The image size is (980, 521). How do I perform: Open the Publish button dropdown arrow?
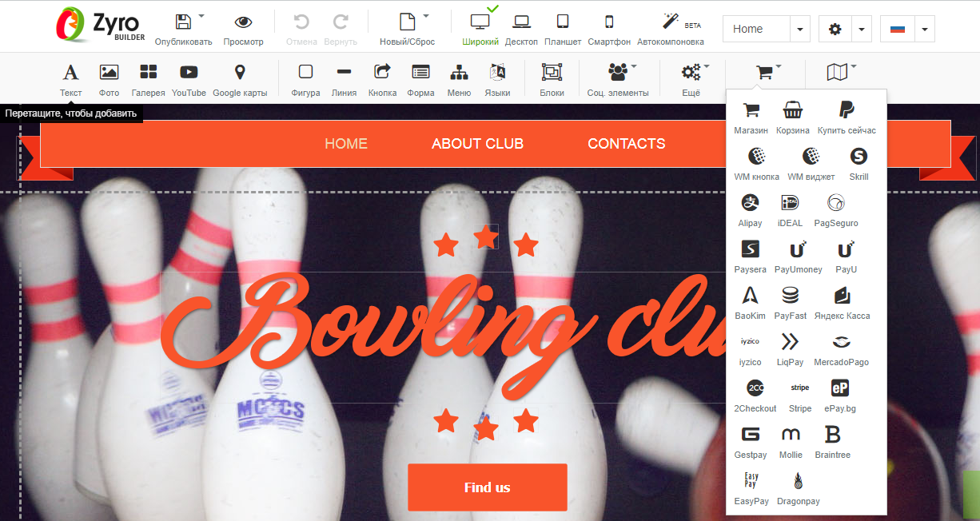point(201,15)
